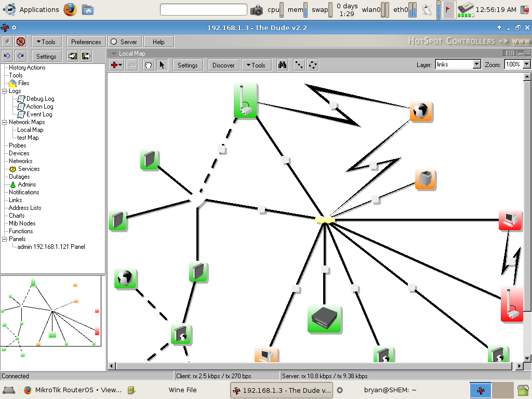Click the import icon beside Settings

tap(72, 56)
